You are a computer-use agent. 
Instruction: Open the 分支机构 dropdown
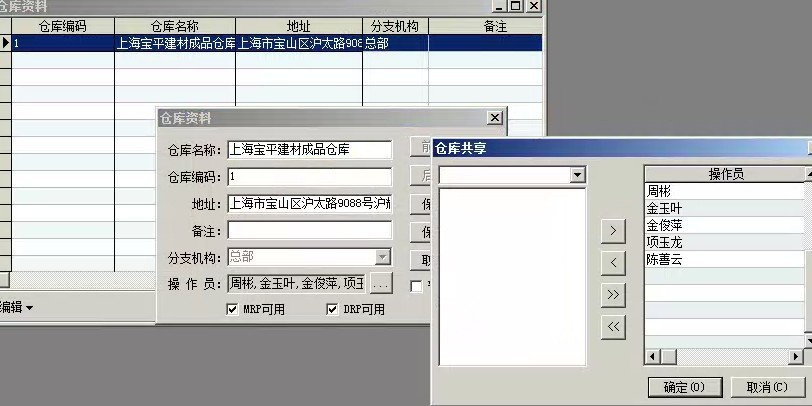[x=382, y=257]
